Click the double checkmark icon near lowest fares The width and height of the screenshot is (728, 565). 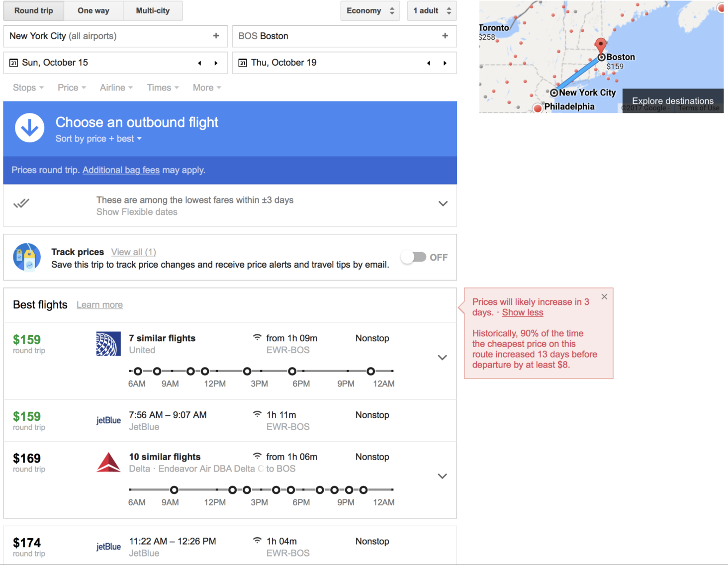(x=21, y=203)
